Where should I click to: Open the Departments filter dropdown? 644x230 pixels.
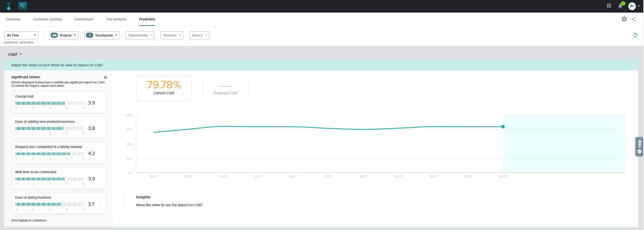(x=140, y=35)
